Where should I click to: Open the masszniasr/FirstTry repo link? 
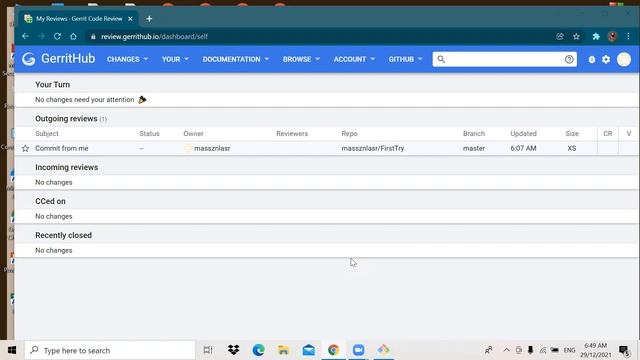point(373,149)
